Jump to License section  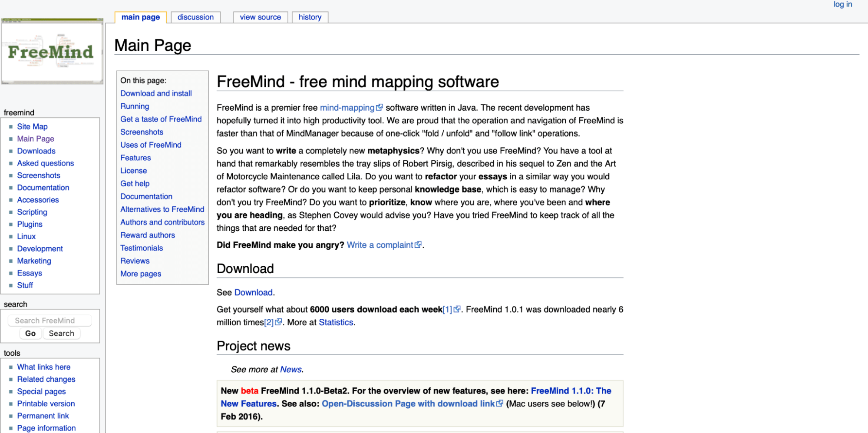(x=134, y=171)
